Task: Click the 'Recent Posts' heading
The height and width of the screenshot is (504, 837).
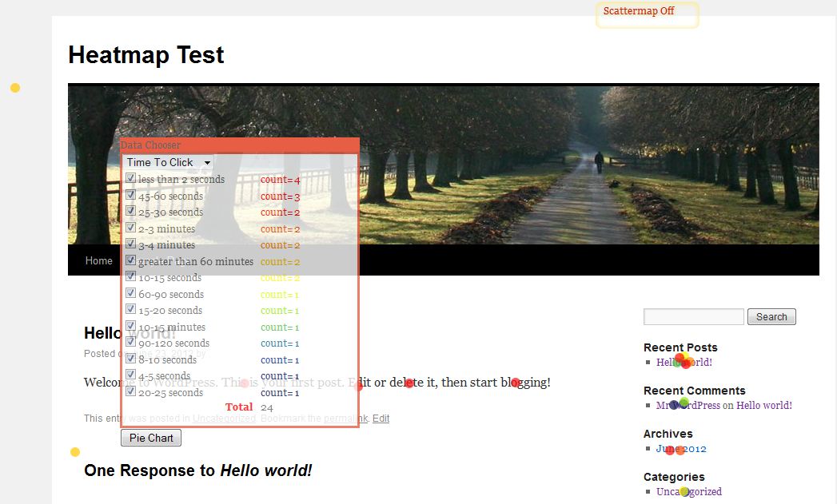Action: 680,347
